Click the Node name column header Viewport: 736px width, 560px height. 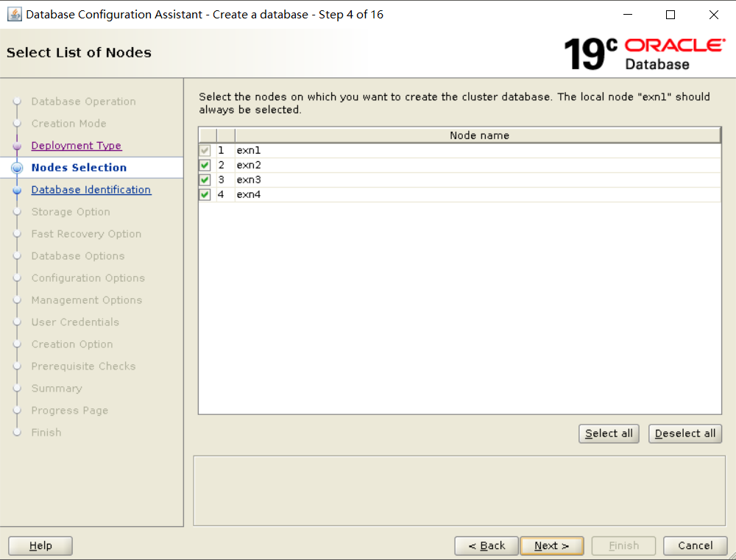pyautogui.click(x=478, y=135)
